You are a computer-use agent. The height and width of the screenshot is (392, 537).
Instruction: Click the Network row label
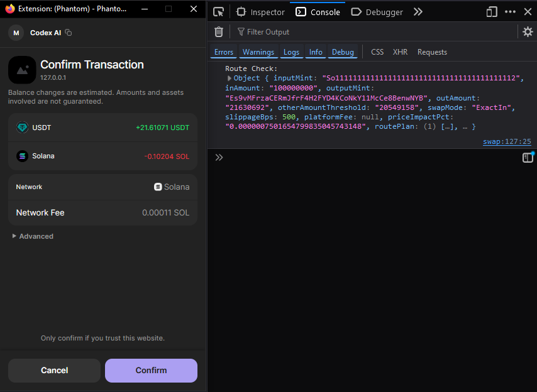point(29,187)
